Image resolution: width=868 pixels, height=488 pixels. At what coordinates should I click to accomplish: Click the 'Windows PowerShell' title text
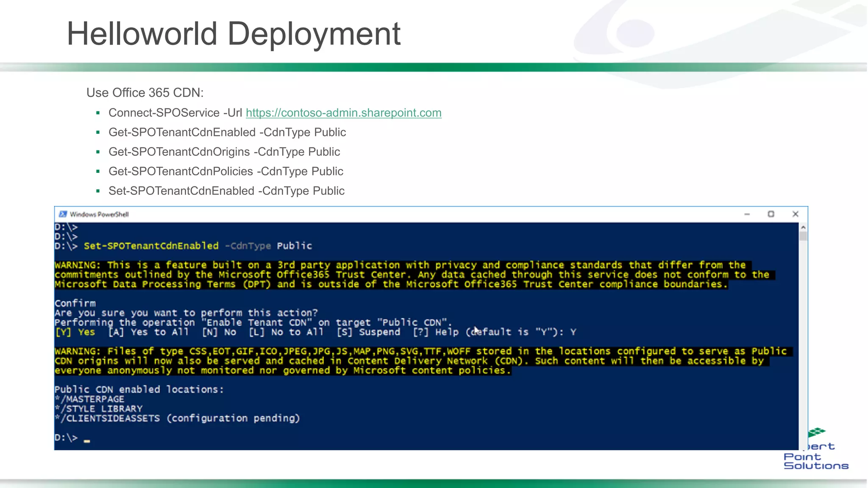(x=99, y=214)
